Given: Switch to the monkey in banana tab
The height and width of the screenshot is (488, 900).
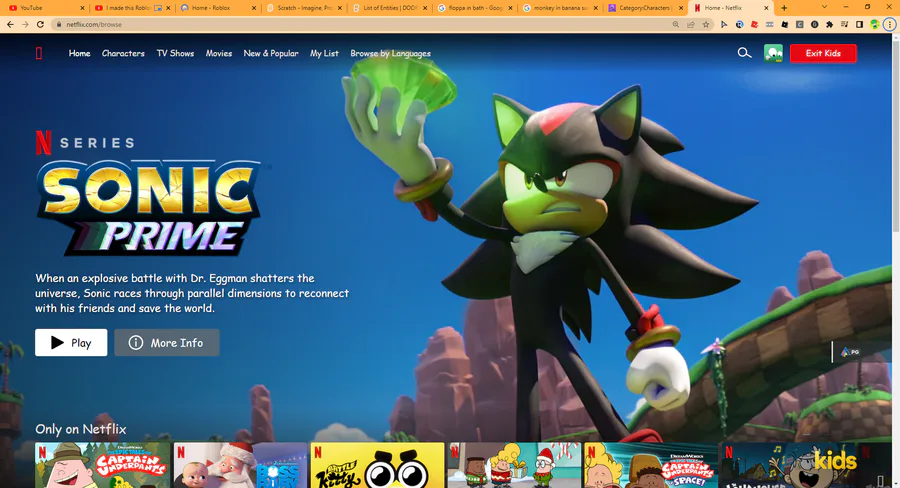Looking at the screenshot, I should pos(560,8).
